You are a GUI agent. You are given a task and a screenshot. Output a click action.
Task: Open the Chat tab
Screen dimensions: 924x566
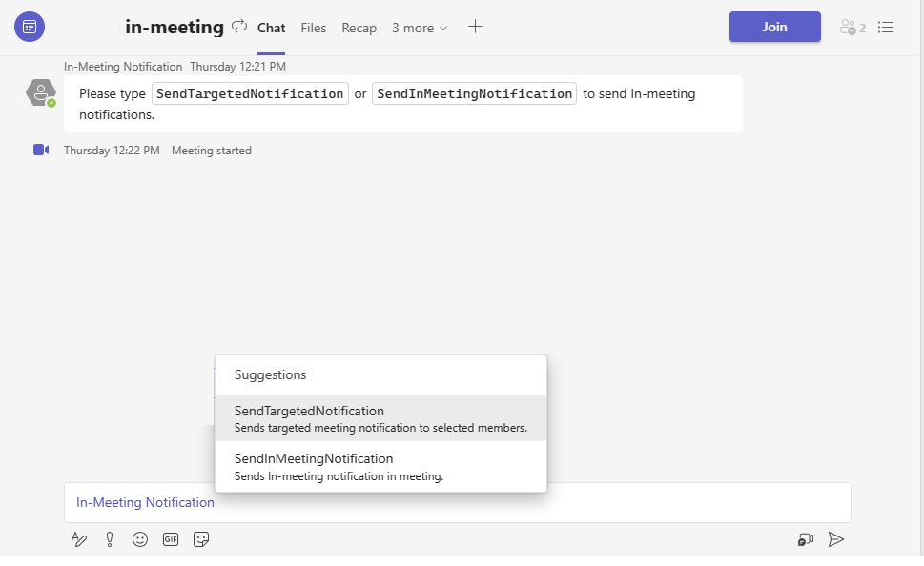tap(272, 28)
